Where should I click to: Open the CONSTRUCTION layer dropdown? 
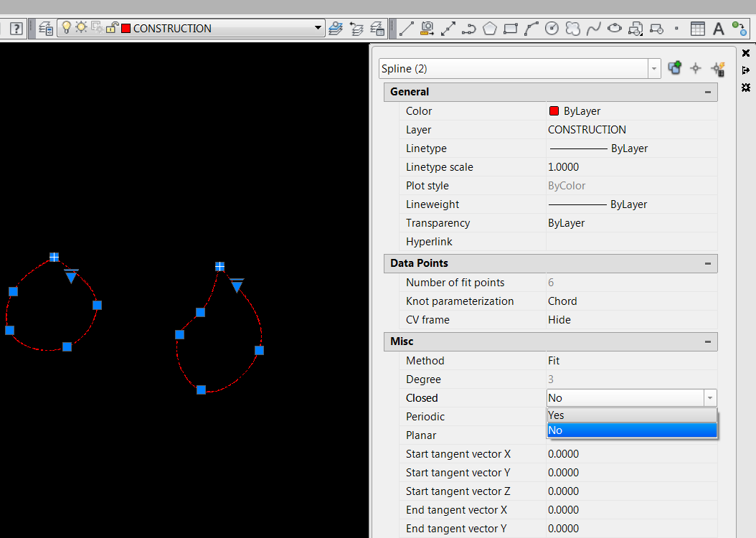tap(318, 28)
